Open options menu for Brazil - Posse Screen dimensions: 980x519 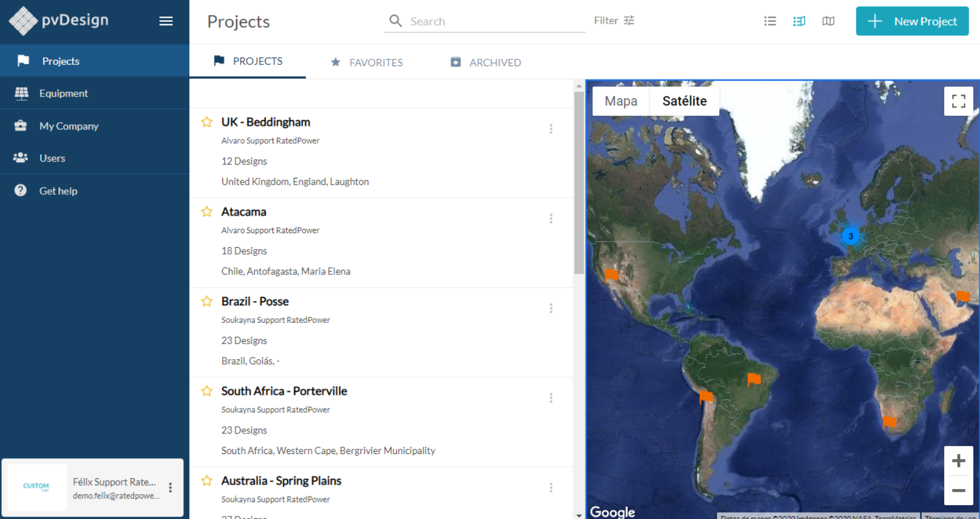551,308
